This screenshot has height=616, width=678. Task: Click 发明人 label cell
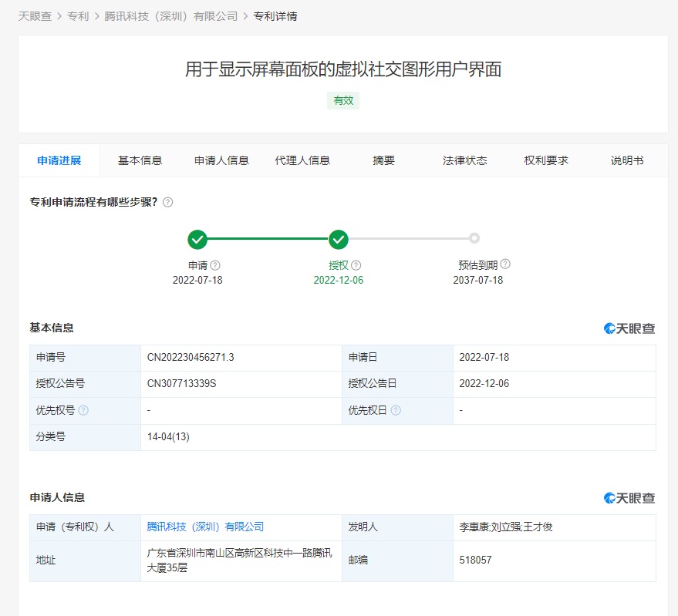pyautogui.click(x=397, y=527)
